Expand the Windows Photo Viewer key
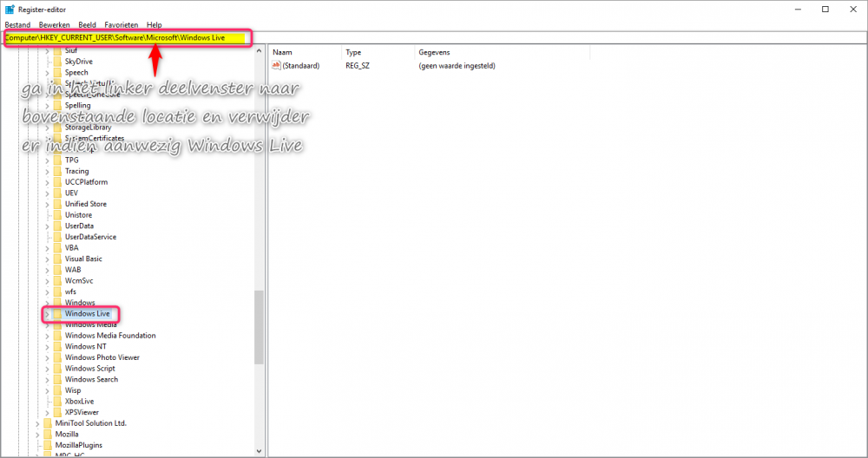Image resolution: width=868 pixels, height=458 pixels. pyautogui.click(x=47, y=358)
